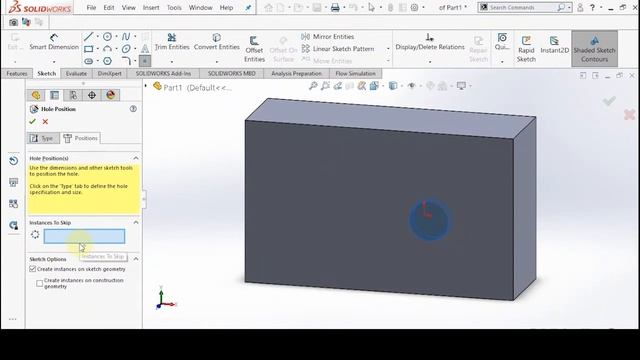Screen dimensions: 640x360
Task: Switch to the DimXpert ribbon tab
Action: coord(109,73)
